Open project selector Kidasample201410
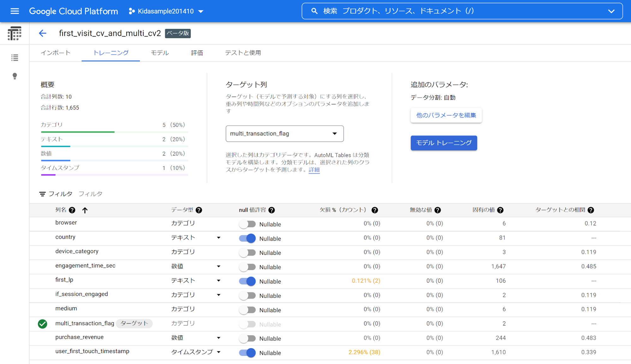The width and height of the screenshot is (631, 364). 166,11
